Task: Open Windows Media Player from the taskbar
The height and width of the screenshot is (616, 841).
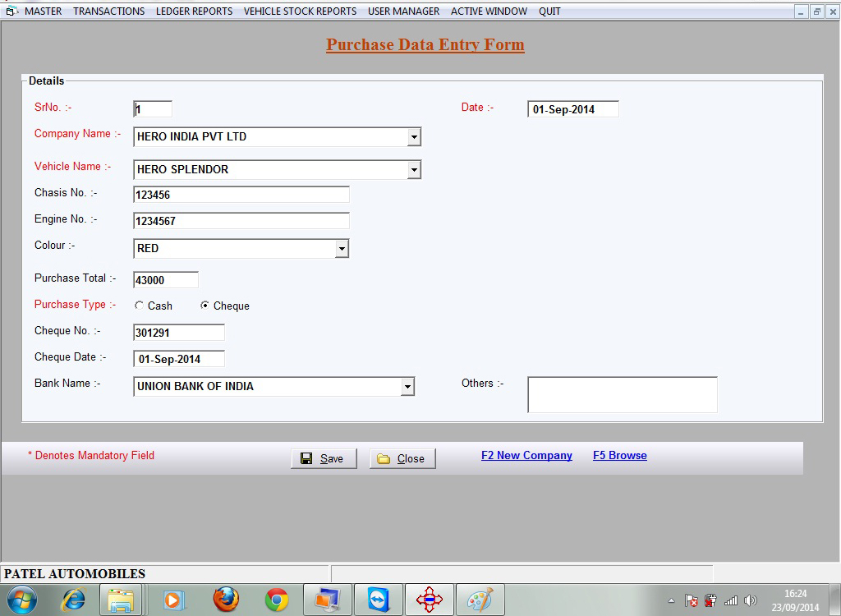Action: [x=173, y=599]
